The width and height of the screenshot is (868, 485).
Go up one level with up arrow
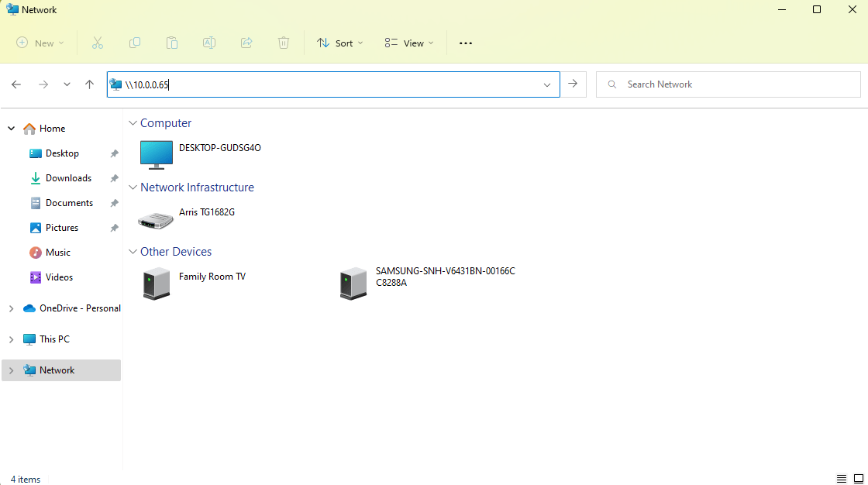pos(90,84)
